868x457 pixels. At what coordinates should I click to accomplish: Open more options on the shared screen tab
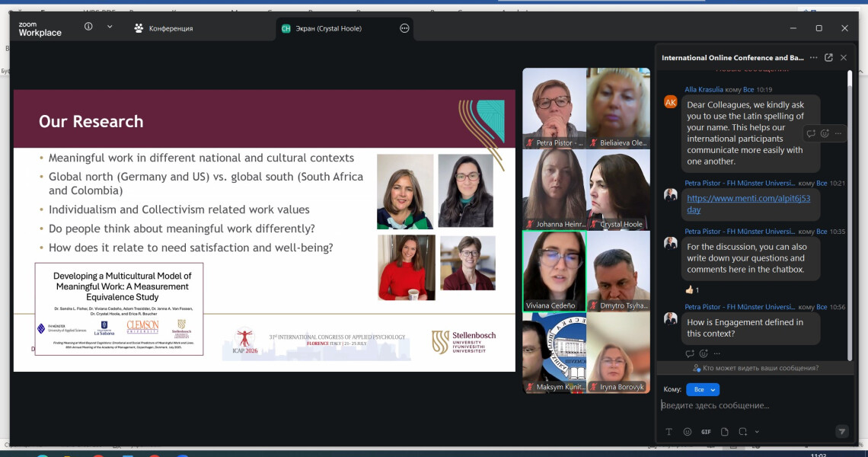point(404,28)
